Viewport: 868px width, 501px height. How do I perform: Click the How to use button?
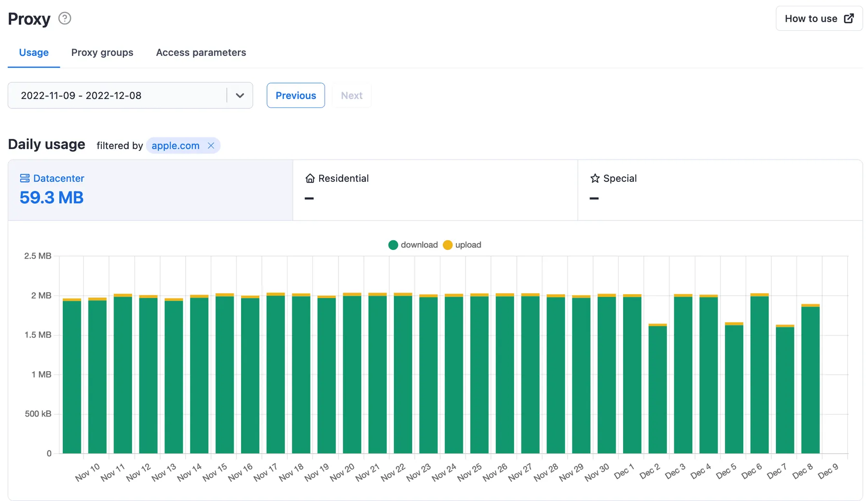click(x=819, y=18)
